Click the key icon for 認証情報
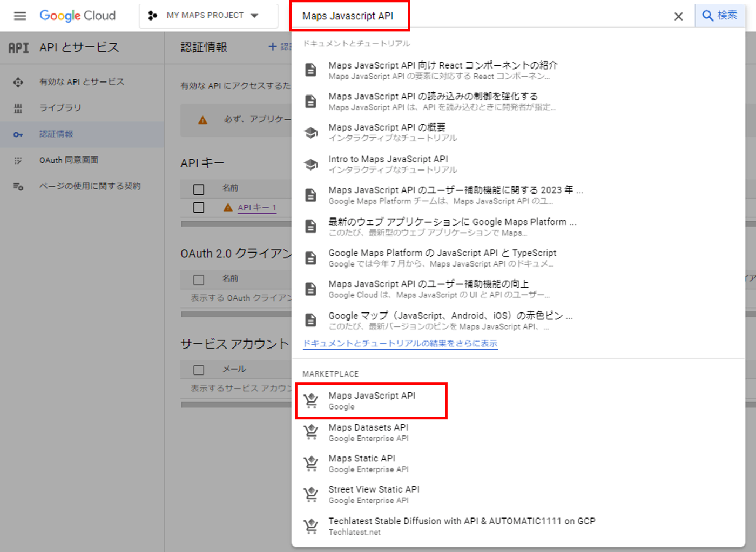 click(x=18, y=134)
